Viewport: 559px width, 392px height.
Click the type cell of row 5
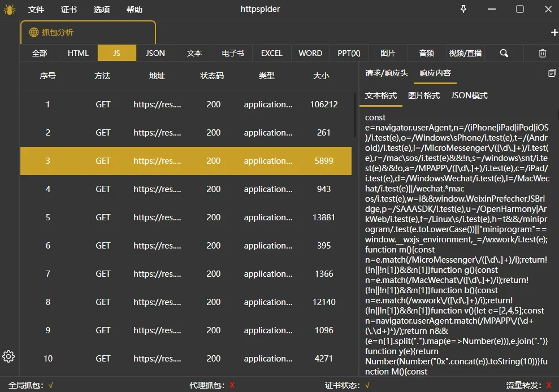(x=268, y=217)
